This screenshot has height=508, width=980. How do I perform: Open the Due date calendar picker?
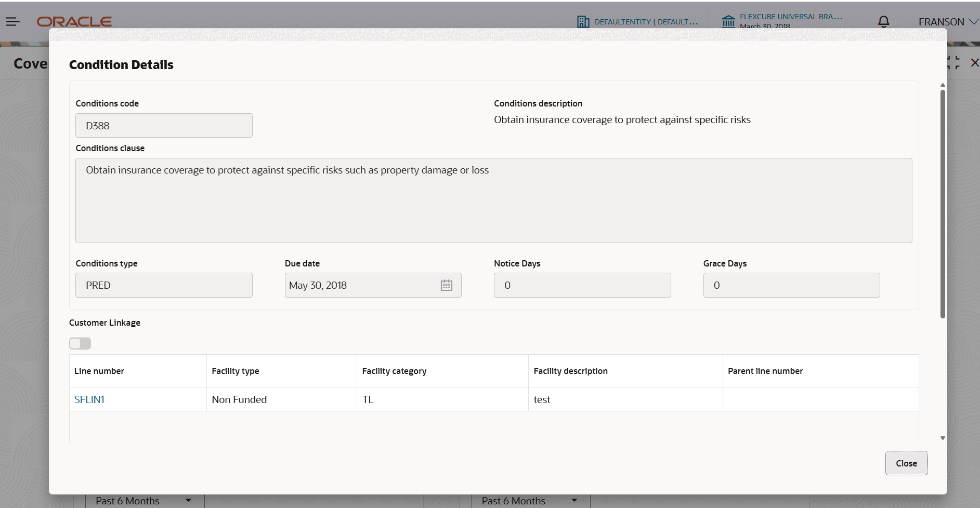(x=447, y=285)
